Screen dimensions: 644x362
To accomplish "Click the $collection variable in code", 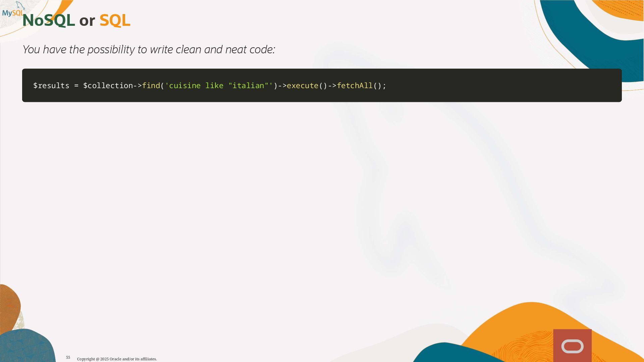I will click(108, 86).
